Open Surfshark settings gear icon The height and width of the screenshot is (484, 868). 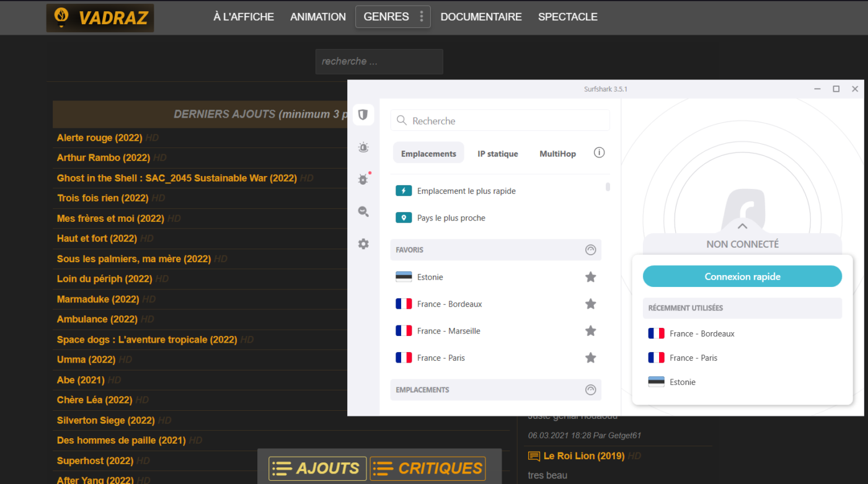pos(363,244)
